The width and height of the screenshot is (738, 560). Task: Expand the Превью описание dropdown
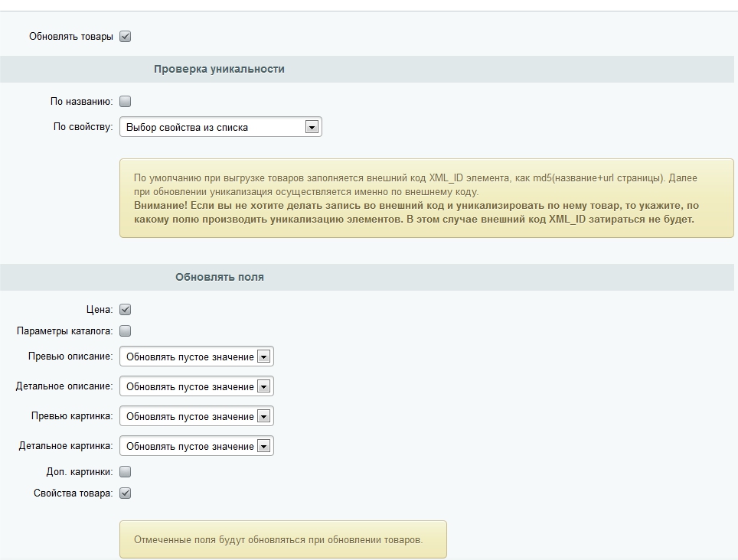[x=197, y=357]
